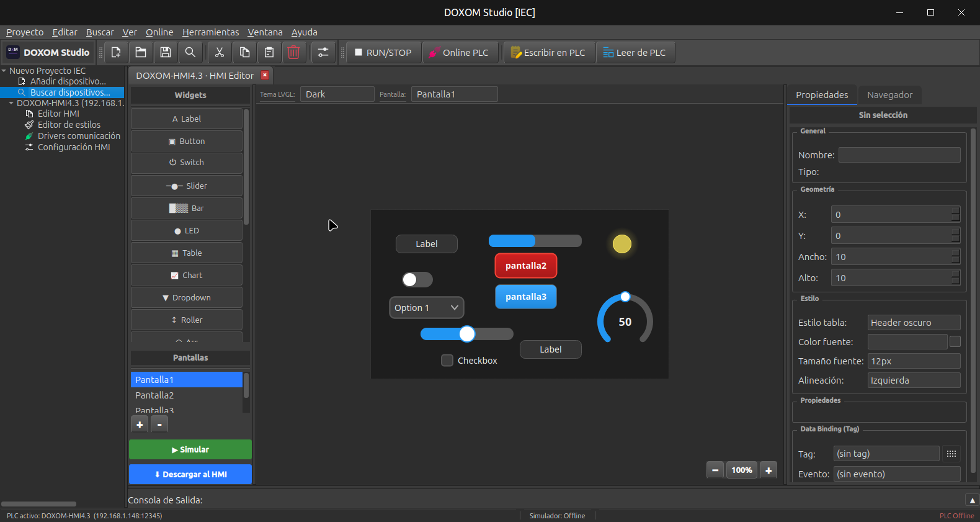The image size is (980, 522).
Task: Open the Editar menu
Action: coord(65,32)
